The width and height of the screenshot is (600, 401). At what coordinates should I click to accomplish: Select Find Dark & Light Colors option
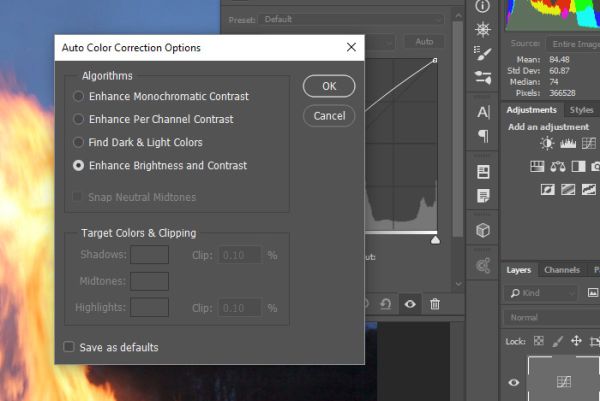tap(79, 143)
